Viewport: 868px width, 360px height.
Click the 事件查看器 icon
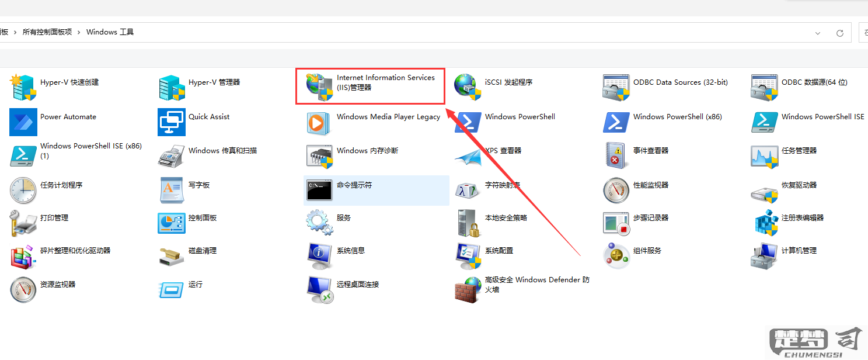(616, 156)
